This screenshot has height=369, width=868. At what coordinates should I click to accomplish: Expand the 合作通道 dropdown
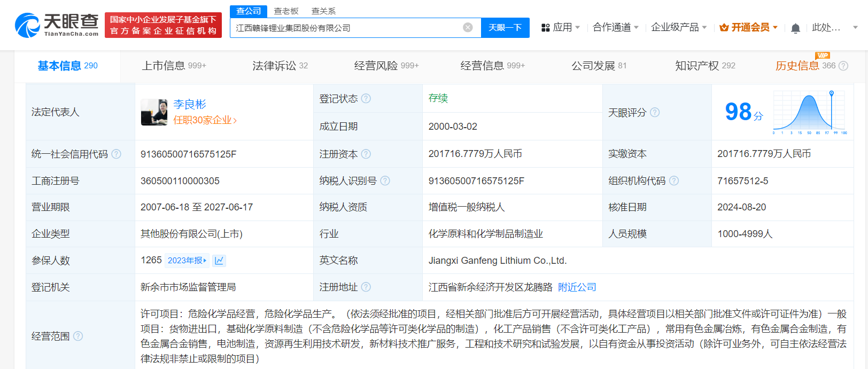point(636,27)
